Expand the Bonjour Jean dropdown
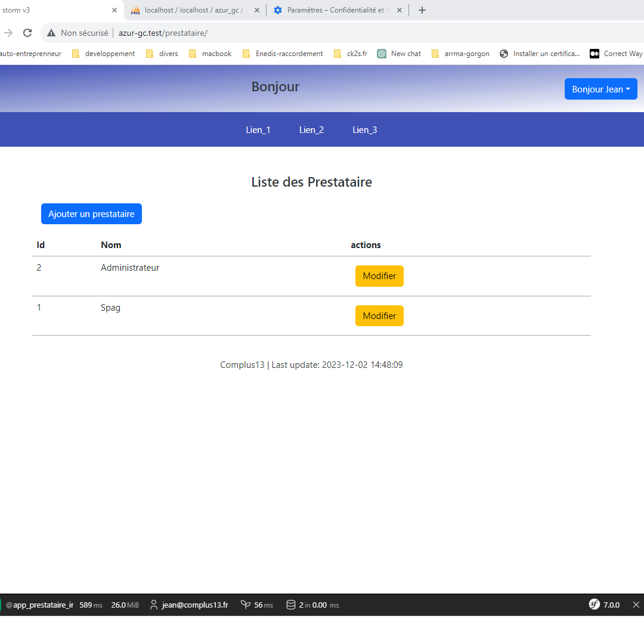This screenshot has height=644, width=644. point(600,89)
